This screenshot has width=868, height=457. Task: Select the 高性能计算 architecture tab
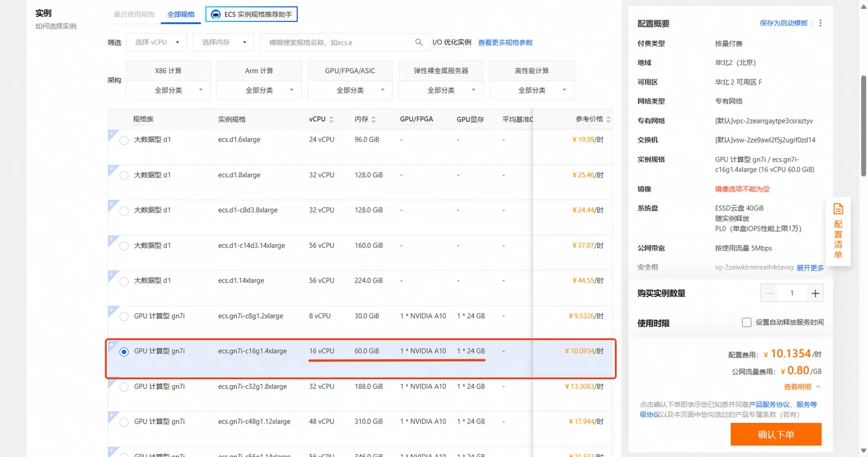532,71
